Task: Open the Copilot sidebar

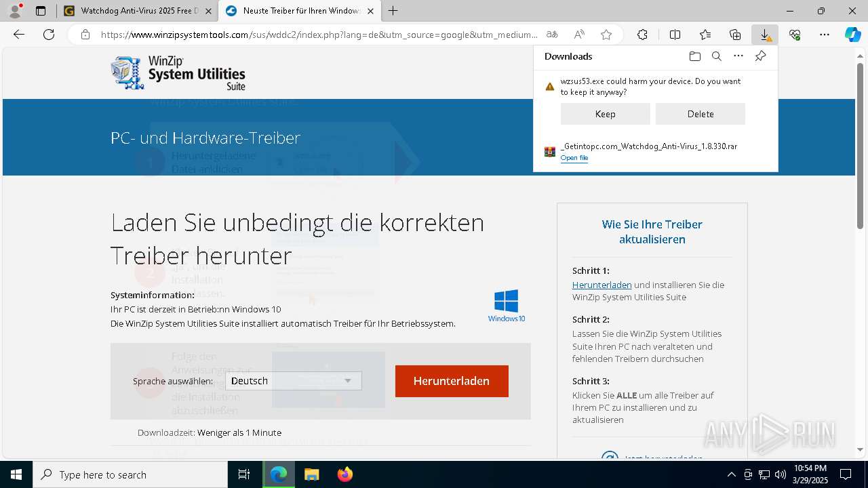Action: tap(853, 35)
